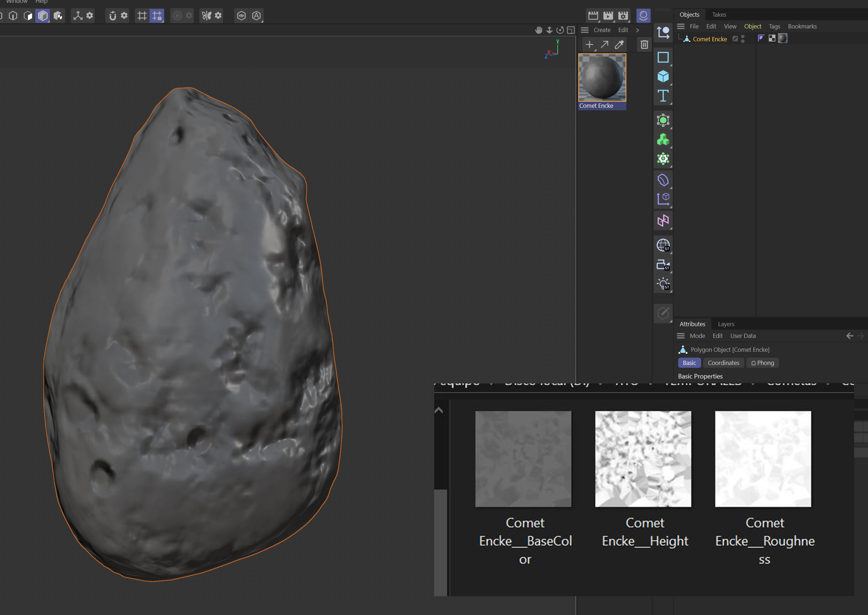Toggle Comet Encke viewport visibility dot

pyautogui.click(x=743, y=37)
